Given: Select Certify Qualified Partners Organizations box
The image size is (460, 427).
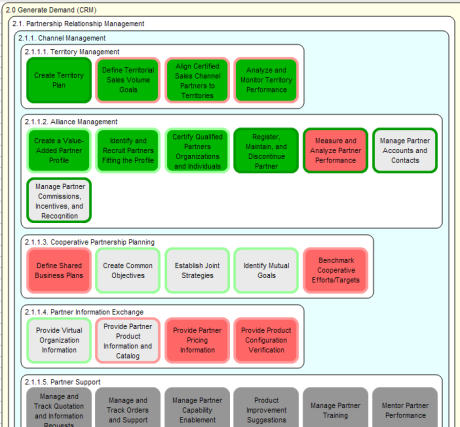Looking at the screenshot, I should point(197,150).
